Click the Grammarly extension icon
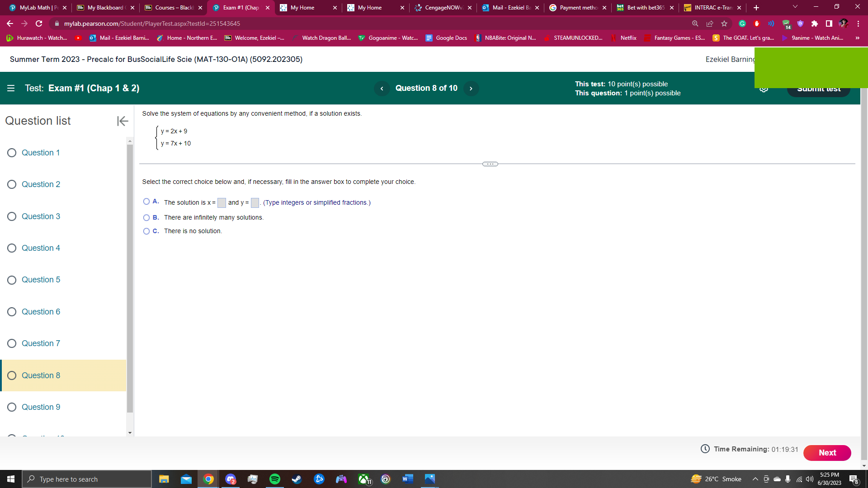This screenshot has height=488, width=868. pos(741,23)
